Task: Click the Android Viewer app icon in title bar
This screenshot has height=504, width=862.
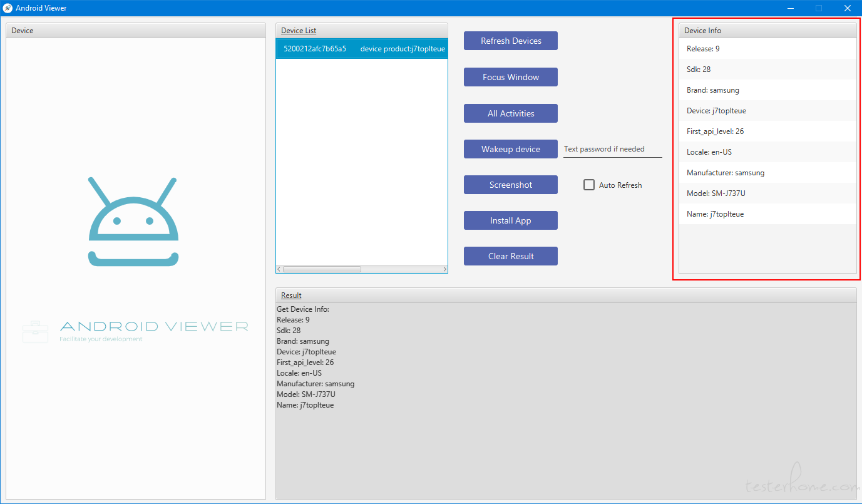Action: point(8,8)
